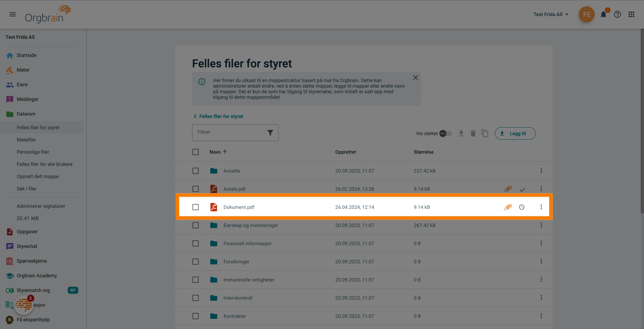Click the signature icon on Dokument.pdf row
The image size is (644, 329).
click(x=508, y=207)
